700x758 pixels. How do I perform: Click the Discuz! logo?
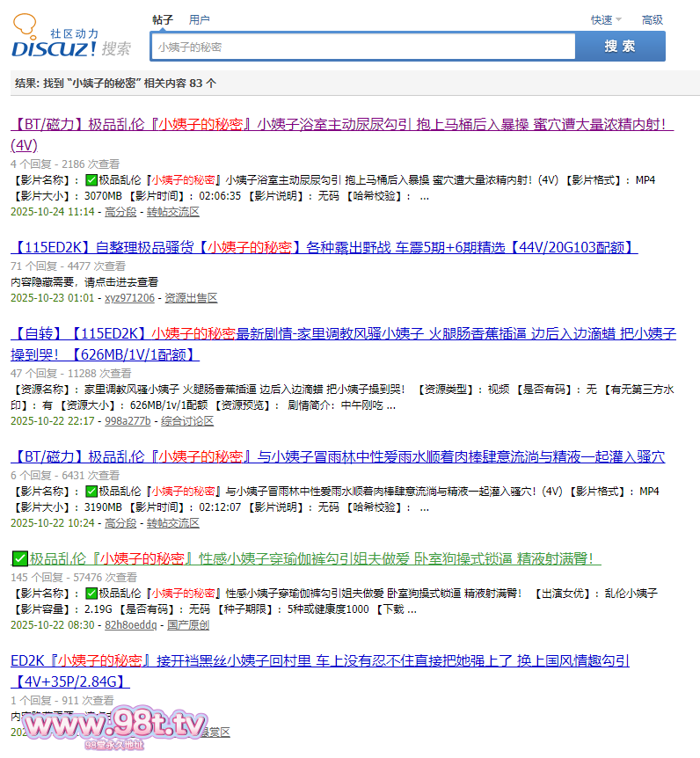tap(70, 39)
